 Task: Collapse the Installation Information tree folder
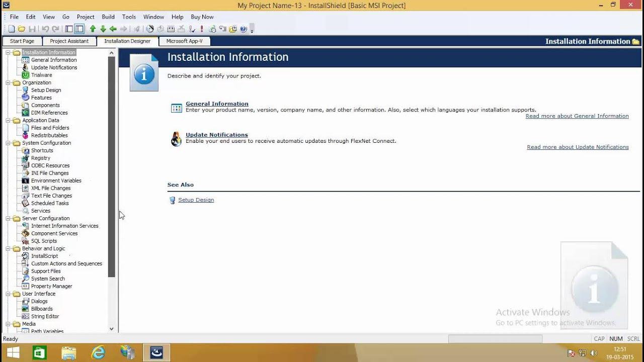[x=8, y=52]
